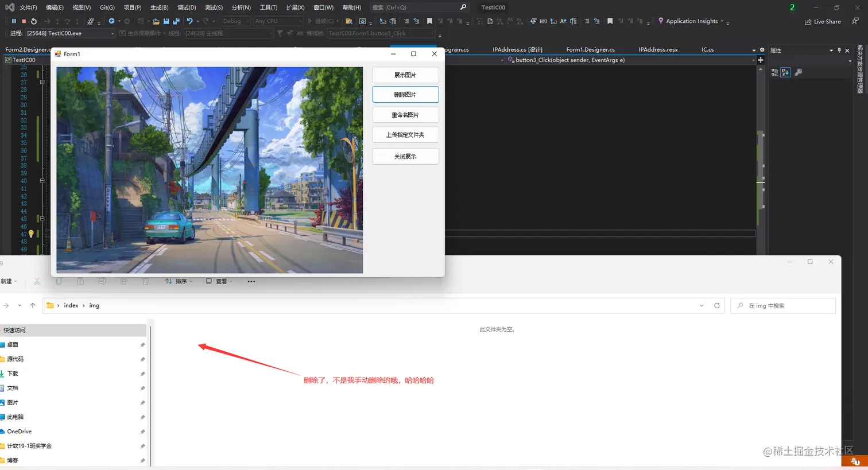Image resolution: width=868 pixels, height=470 pixels.
Task: Open the feedback icon beside Live Share
Action: (855, 21)
